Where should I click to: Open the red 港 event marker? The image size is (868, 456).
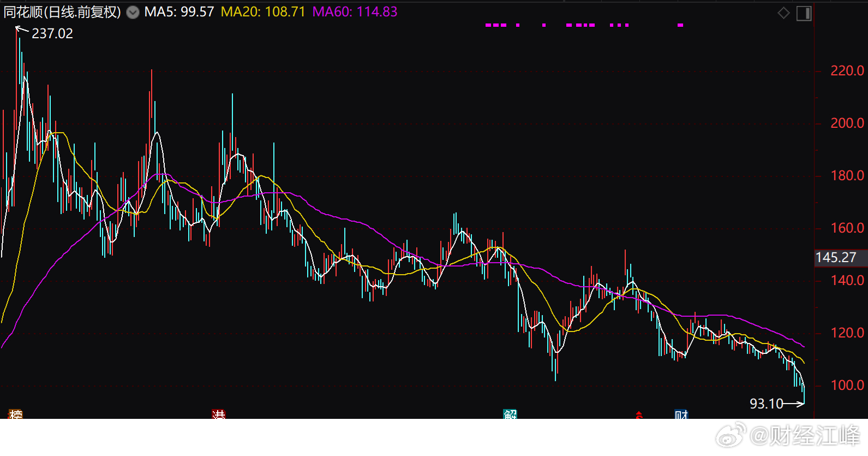[x=218, y=414]
